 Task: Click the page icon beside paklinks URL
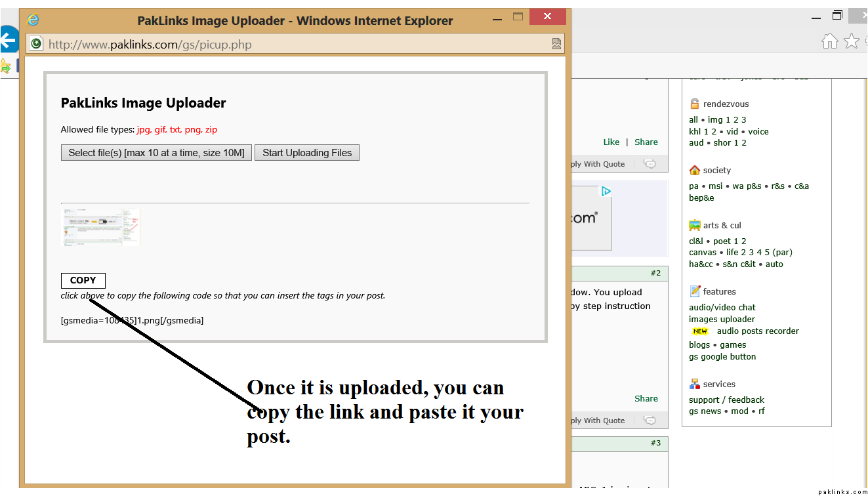[36, 44]
